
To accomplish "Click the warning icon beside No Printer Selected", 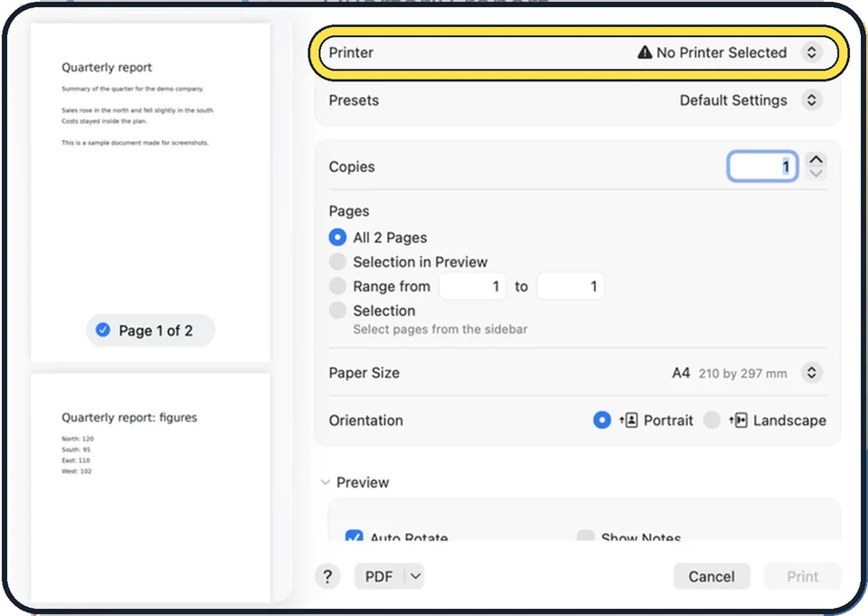I will (645, 52).
